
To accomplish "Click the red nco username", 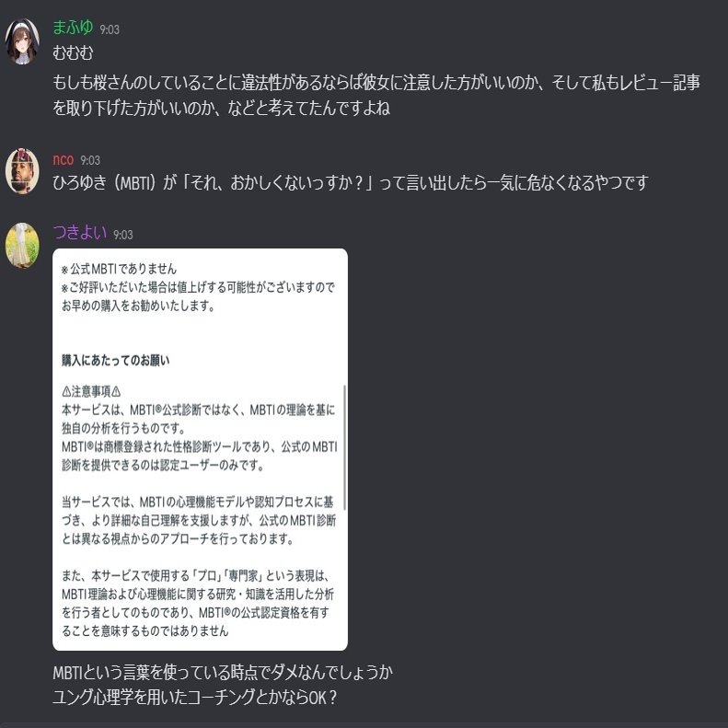I will click(64, 160).
